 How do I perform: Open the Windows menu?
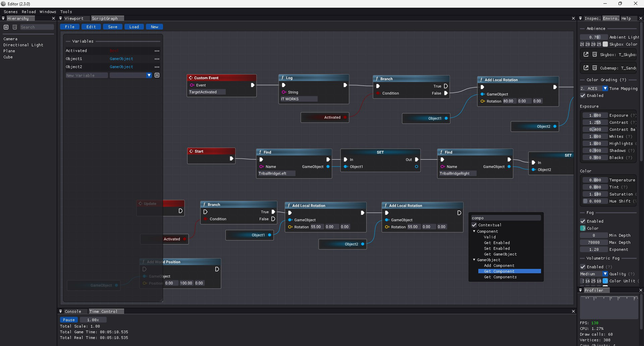[x=48, y=12]
